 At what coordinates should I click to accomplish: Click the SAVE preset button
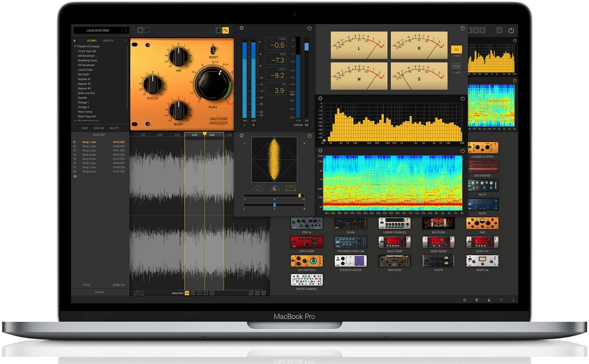(x=85, y=128)
